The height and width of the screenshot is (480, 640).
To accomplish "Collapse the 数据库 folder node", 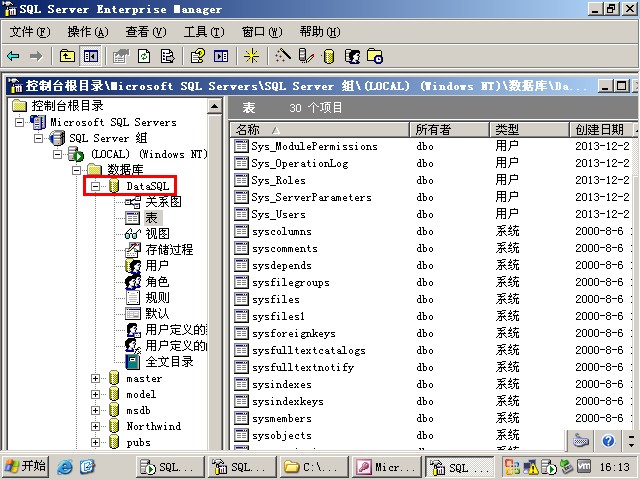I will click(x=76, y=170).
